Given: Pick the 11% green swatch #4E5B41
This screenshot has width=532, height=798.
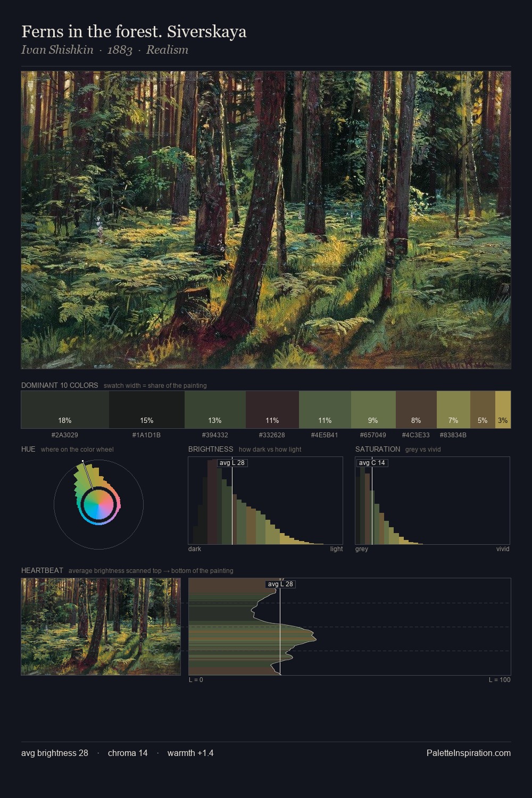Looking at the screenshot, I should click(x=325, y=410).
